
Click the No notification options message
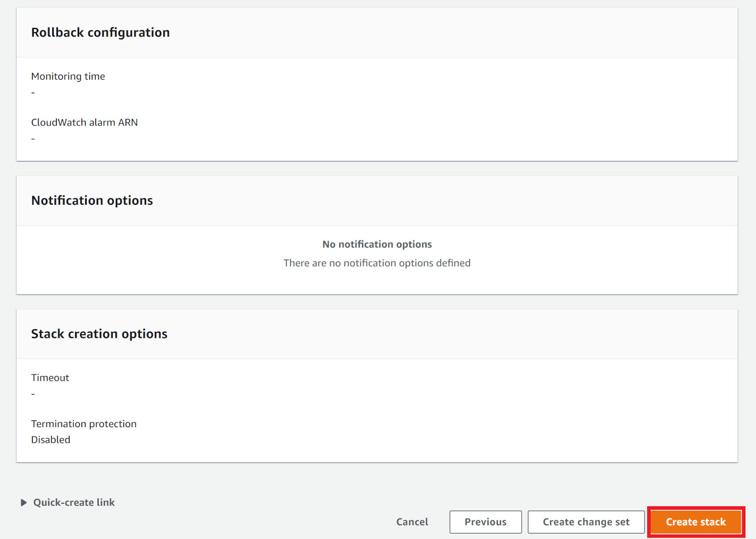pos(376,244)
